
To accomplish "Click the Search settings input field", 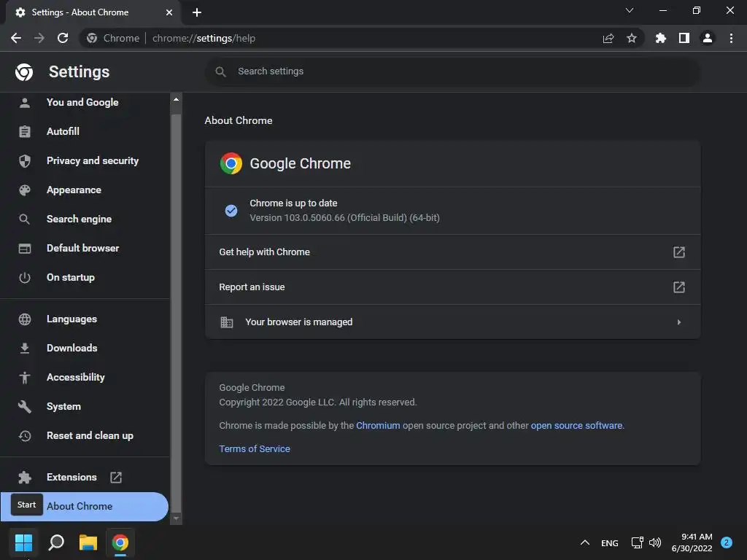I will 452,71.
